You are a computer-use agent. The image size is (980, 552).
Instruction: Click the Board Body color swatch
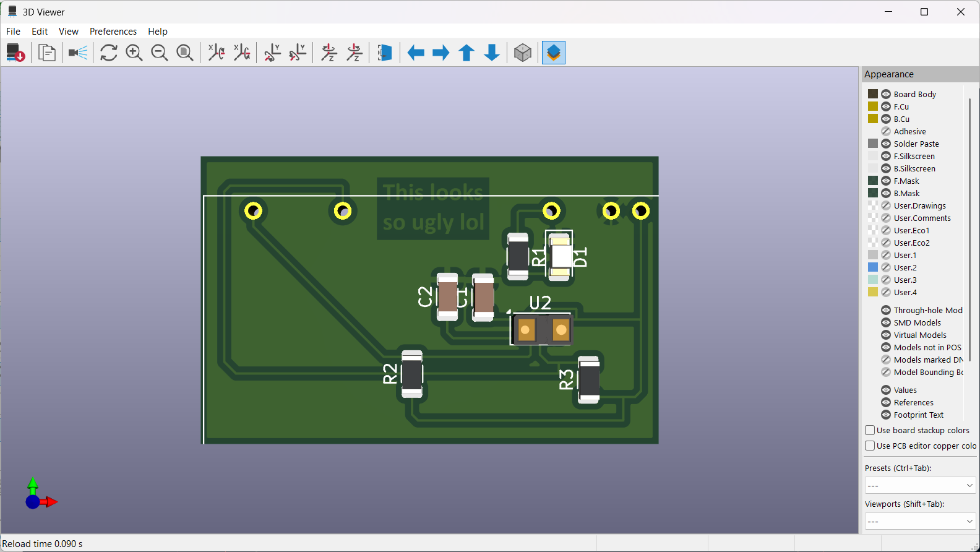[x=873, y=94]
